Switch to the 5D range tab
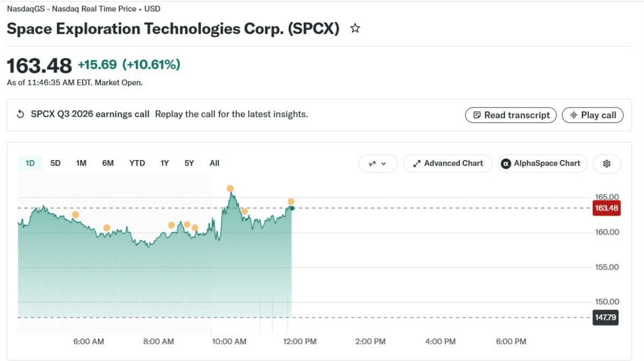644x361 pixels. (x=55, y=163)
